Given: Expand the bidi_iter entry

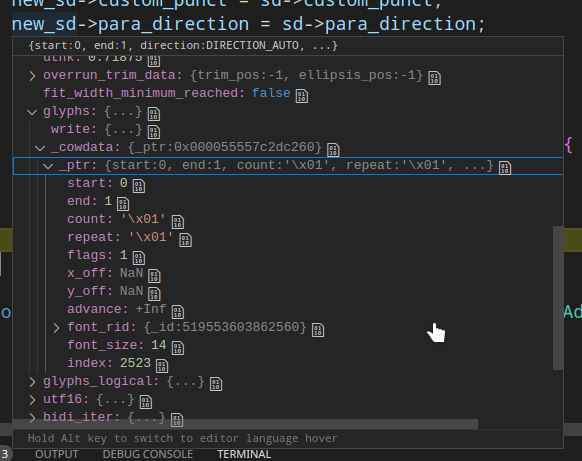Looking at the screenshot, I should click(x=32, y=418).
